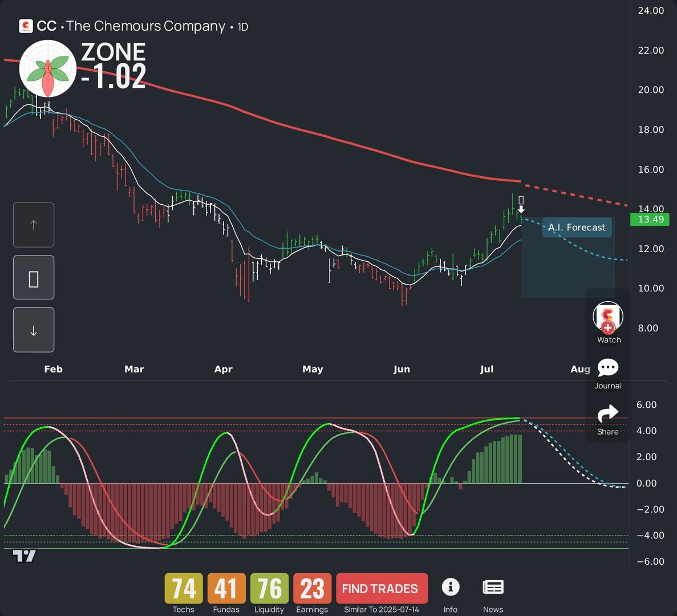Click the TradingView logo

[x=24, y=556]
